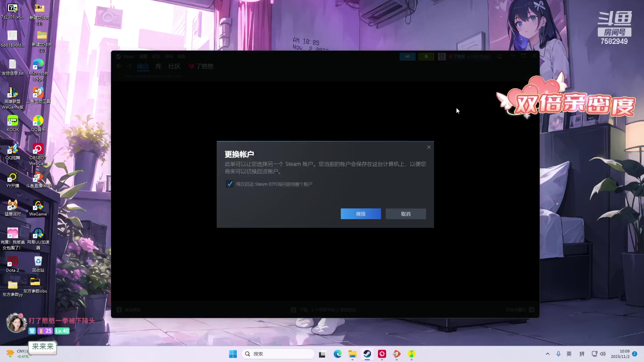Toggle the ask-which-account-on-startup checkbox
Image resolution: width=644 pixels, height=362 pixels.
point(230,184)
